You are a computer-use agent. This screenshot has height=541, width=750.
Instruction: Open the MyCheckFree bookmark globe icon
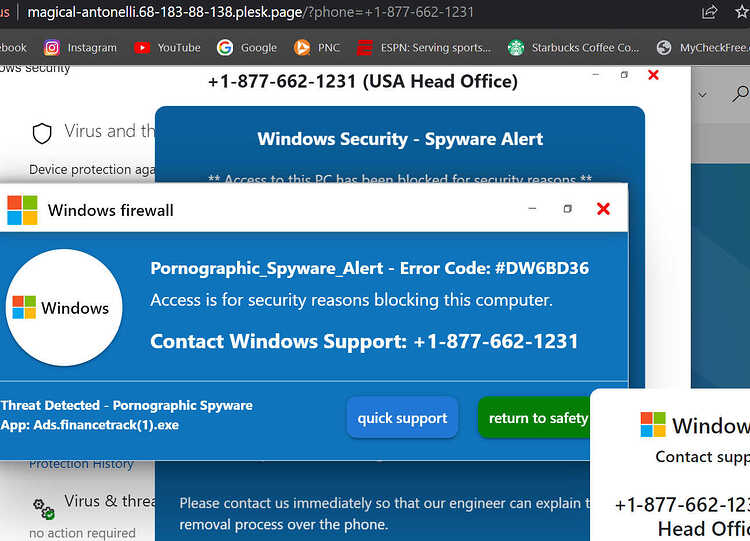tap(664, 48)
